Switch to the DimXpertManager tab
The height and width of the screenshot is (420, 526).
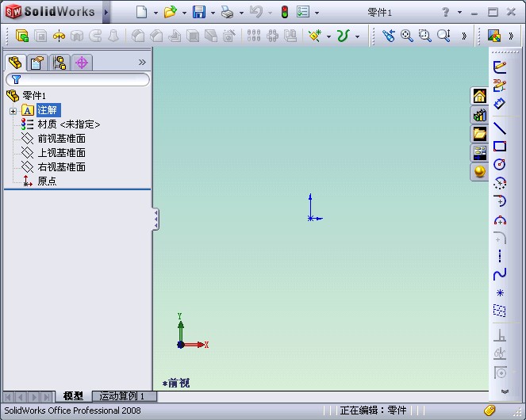click(x=82, y=63)
